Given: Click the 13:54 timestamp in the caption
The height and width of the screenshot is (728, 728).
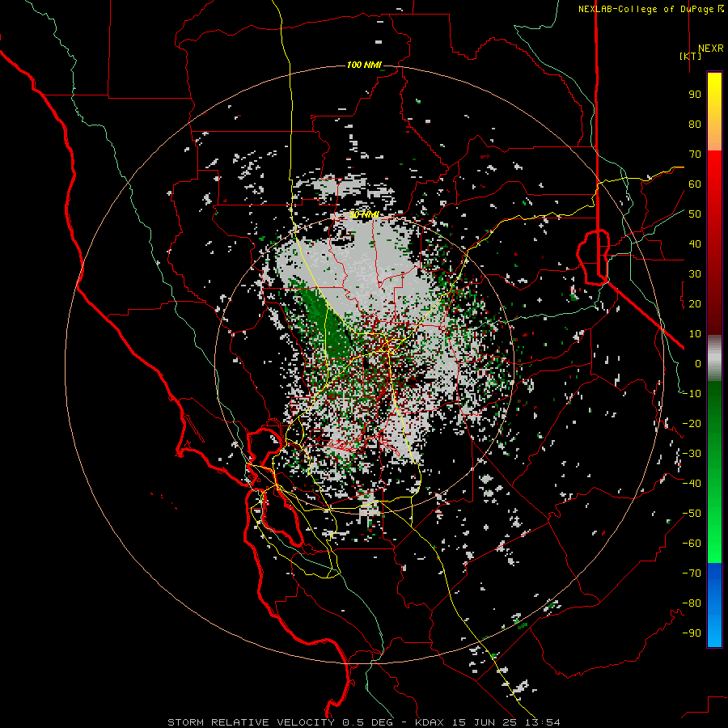Looking at the screenshot, I should (x=542, y=722).
